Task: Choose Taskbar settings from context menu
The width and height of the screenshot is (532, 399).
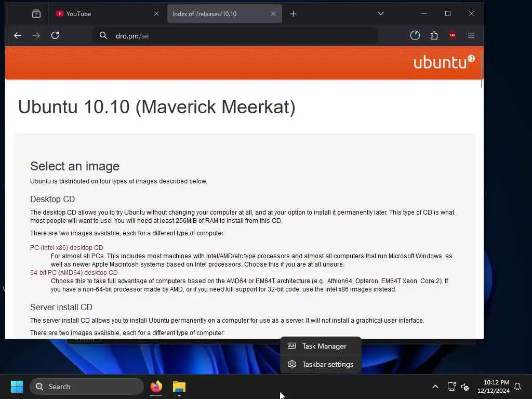Action: point(321,364)
